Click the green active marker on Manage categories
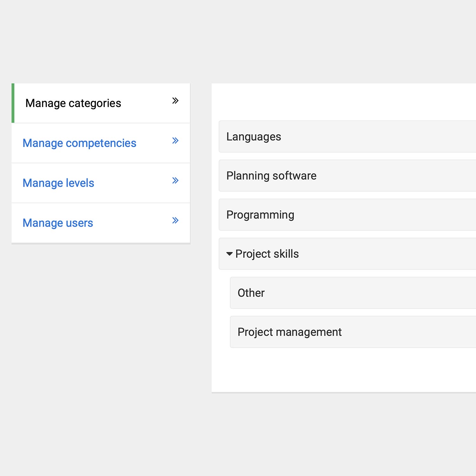 pos(13,103)
